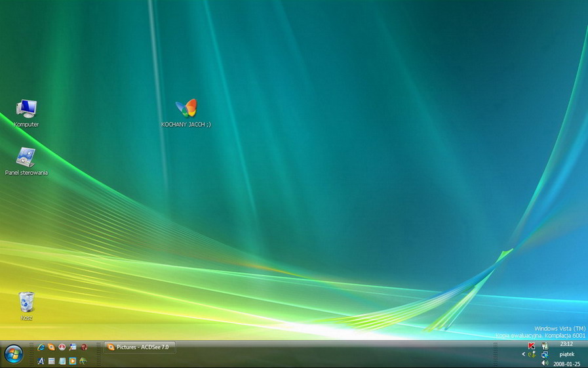Open the volume speaker tray icon
The width and height of the screenshot is (588, 368).
[x=545, y=363]
